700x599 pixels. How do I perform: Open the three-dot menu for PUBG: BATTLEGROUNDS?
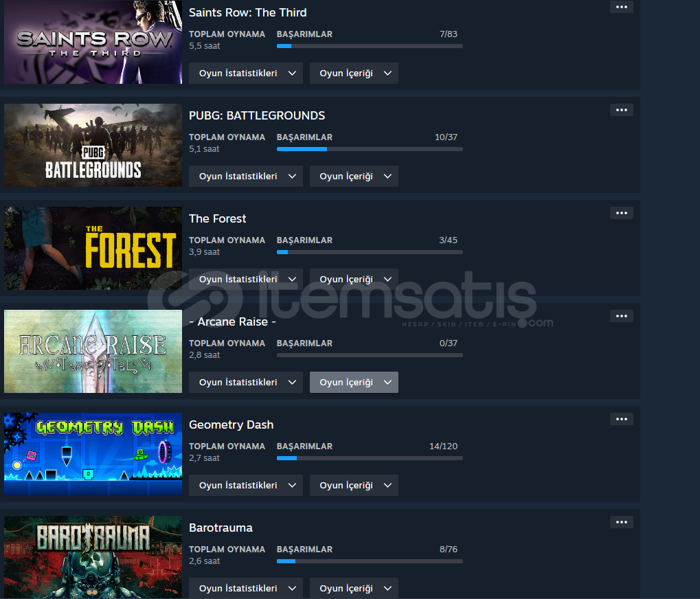point(622,110)
